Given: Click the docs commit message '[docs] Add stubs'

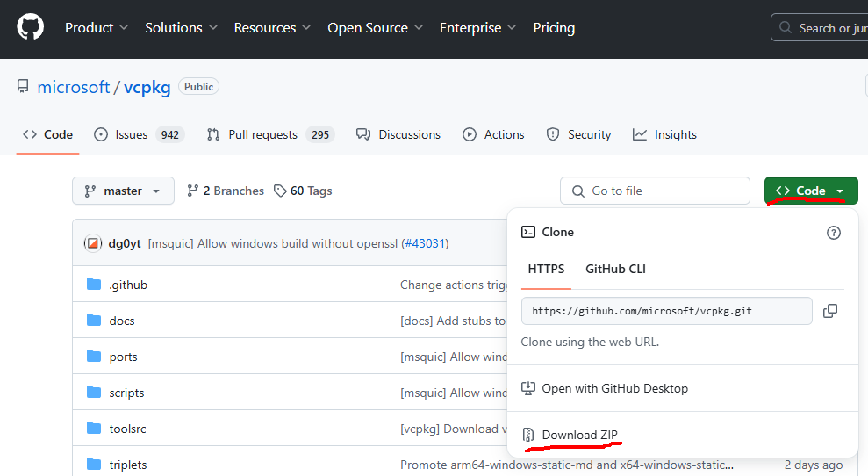Looking at the screenshot, I should (x=453, y=321).
